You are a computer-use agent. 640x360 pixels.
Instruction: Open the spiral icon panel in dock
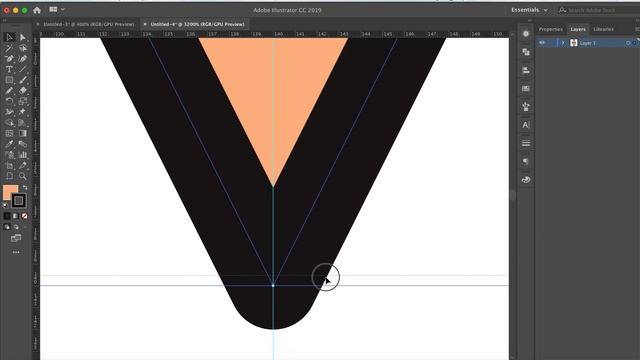pyautogui.click(x=526, y=180)
